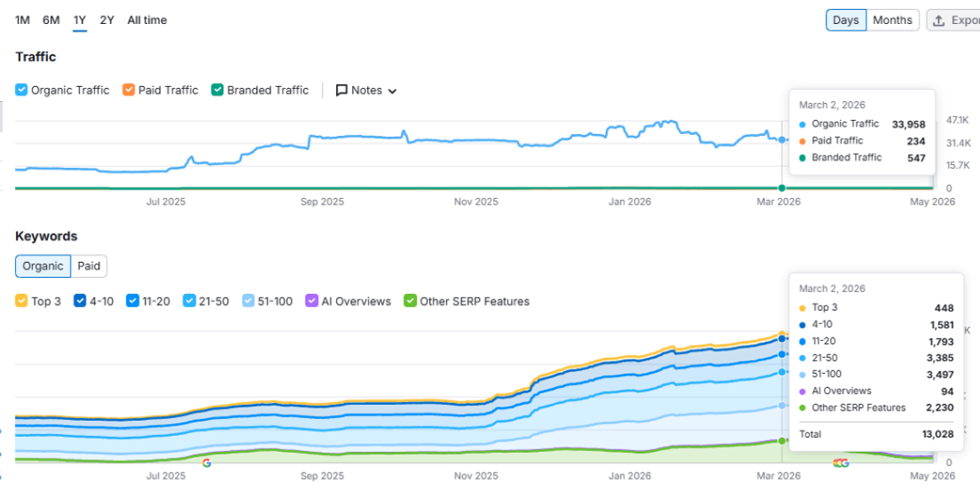Switch chart granularity to Months
Screen dimensions: 980x489
coord(892,20)
